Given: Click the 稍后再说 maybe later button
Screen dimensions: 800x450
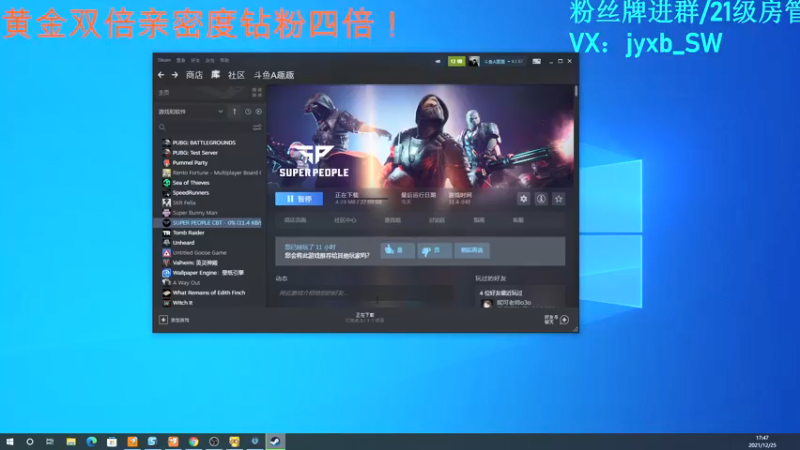Looking at the screenshot, I should click(x=472, y=250).
